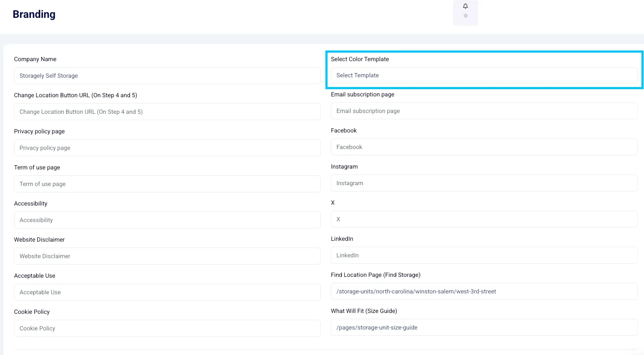Viewport: 644px width, 355px height.
Task: Select the X social link field
Action: click(484, 219)
